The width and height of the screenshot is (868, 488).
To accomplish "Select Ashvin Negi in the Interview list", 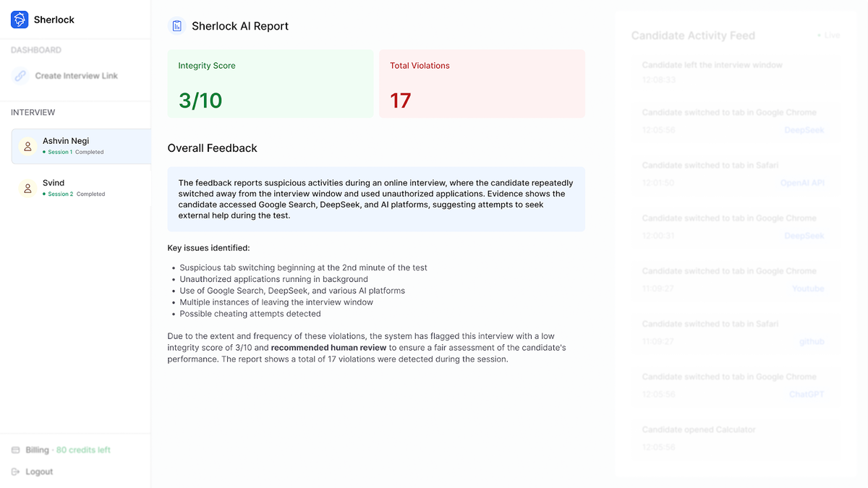I will (x=80, y=146).
